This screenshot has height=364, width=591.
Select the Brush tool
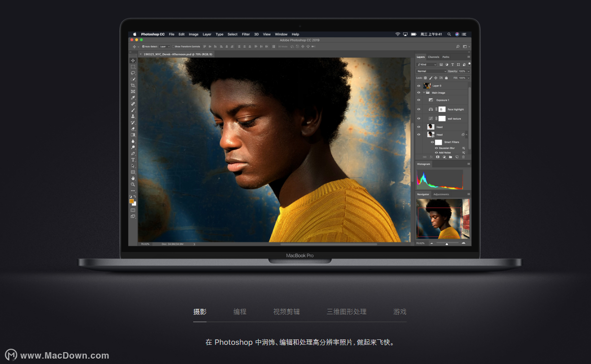click(133, 110)
